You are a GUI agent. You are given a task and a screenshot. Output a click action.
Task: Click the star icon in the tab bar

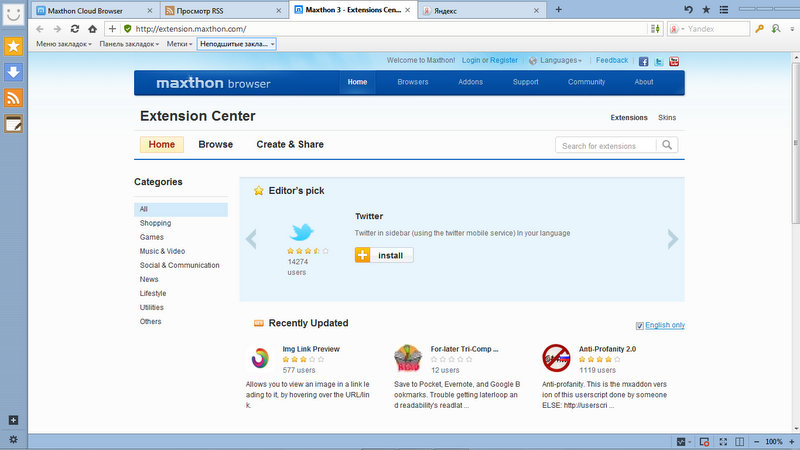706,10
